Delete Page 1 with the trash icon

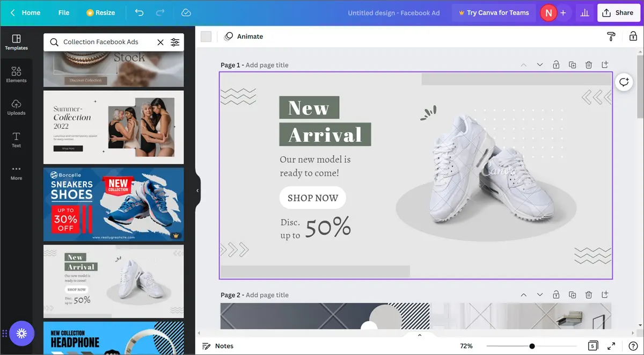588,64
